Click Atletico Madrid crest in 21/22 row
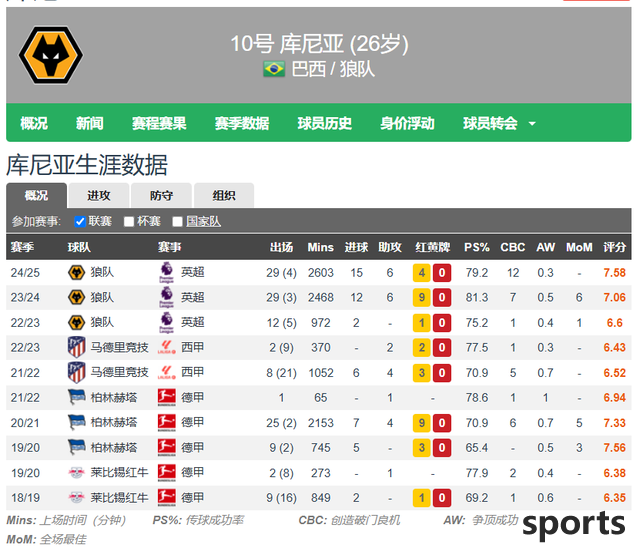This screenshot has width=640, height=555. 76,373
